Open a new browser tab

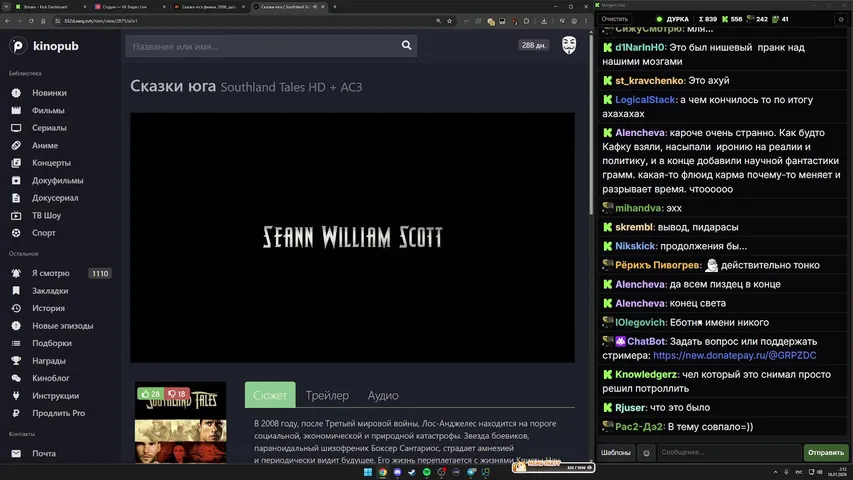pyautogui.click(x=335, y=7)
